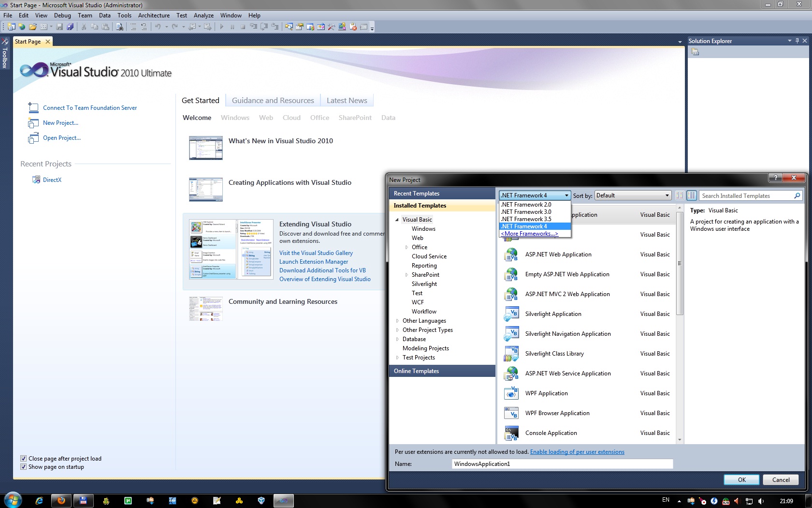Click the Solution Explorer panel's toolbar icon

[x=695, y=52]
